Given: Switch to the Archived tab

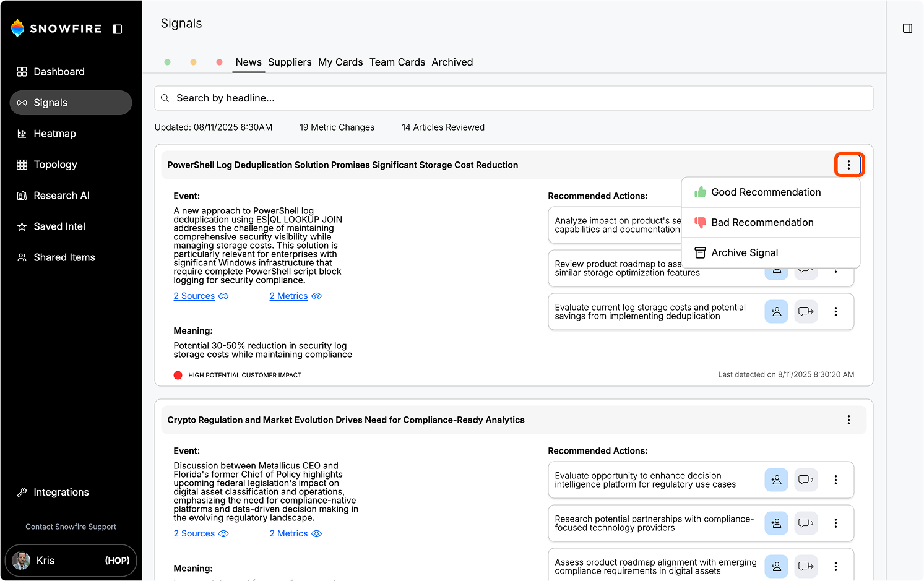Looking at the screenshot, I should tap(452, 62).
